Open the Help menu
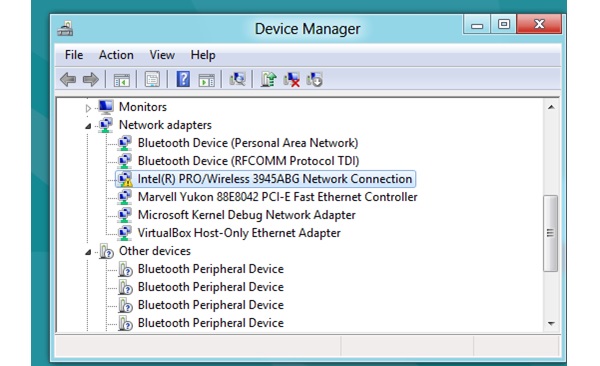Screen dimensions: 600x366 pos(203,55)
